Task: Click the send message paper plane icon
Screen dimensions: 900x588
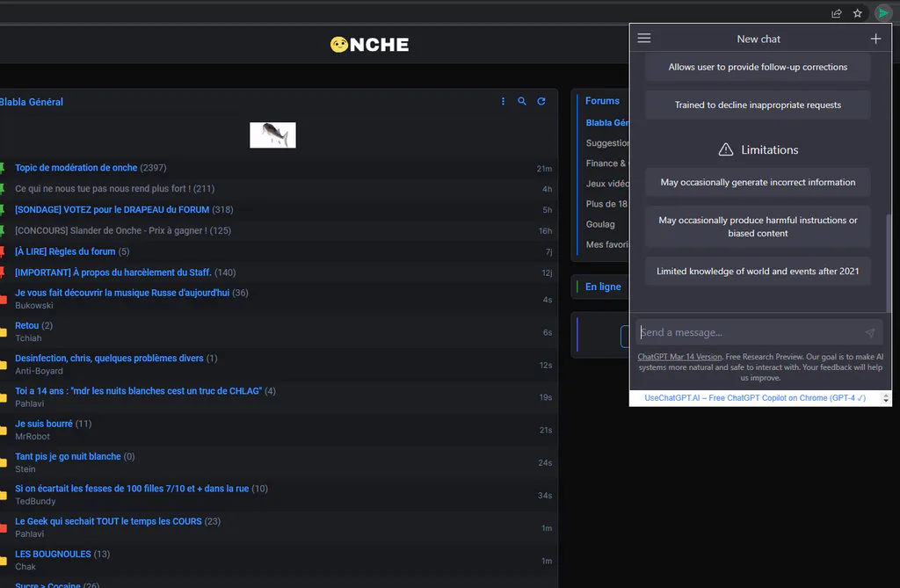Action: 869,332
